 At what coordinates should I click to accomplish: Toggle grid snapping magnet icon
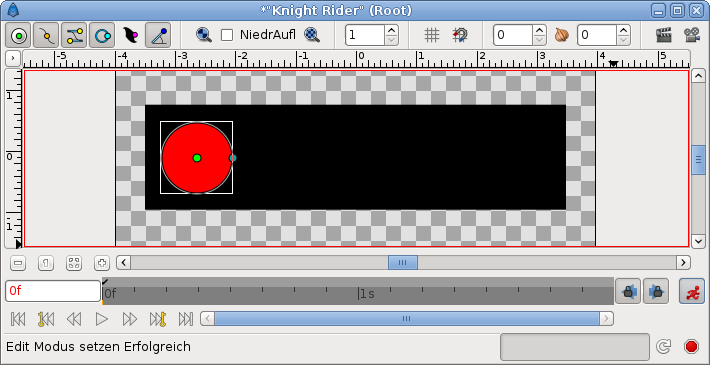(460, 35)
